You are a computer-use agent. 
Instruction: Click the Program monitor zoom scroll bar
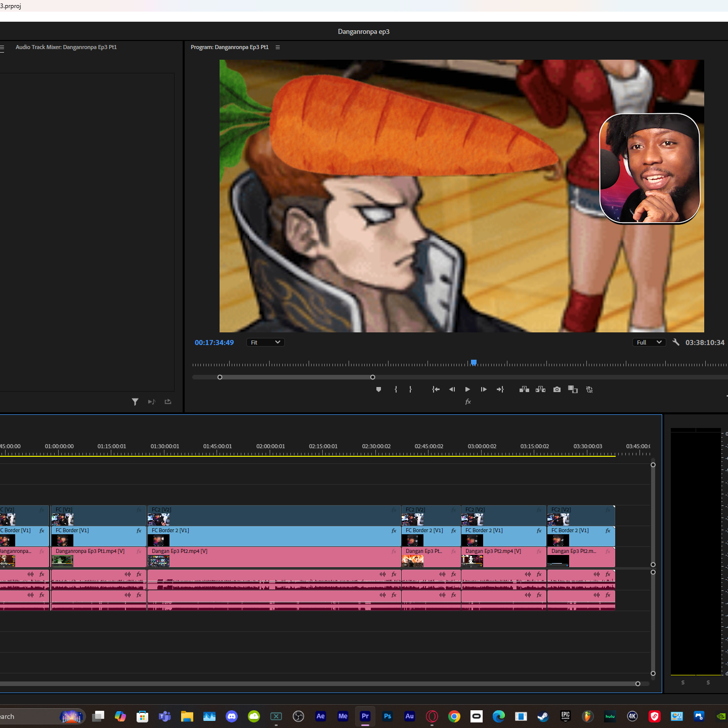tap(296, 377)
